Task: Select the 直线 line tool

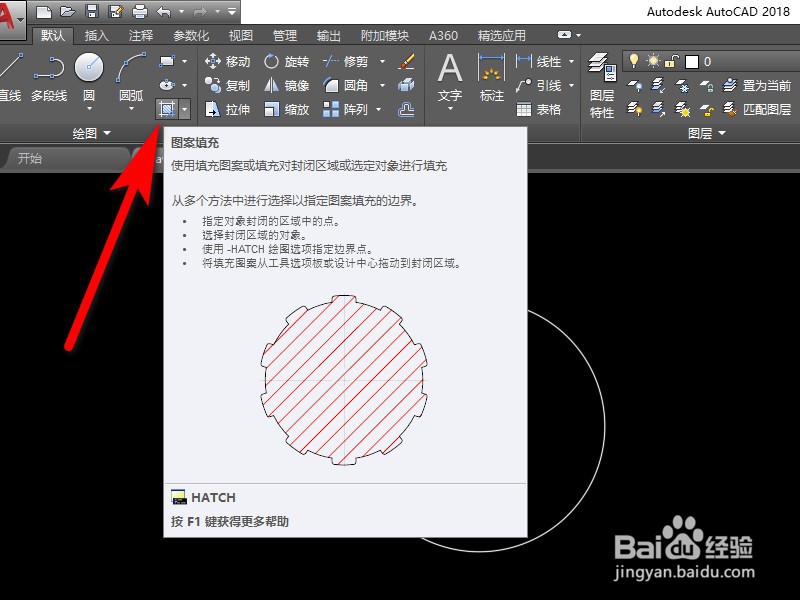Action: click(x=10, y=77)
